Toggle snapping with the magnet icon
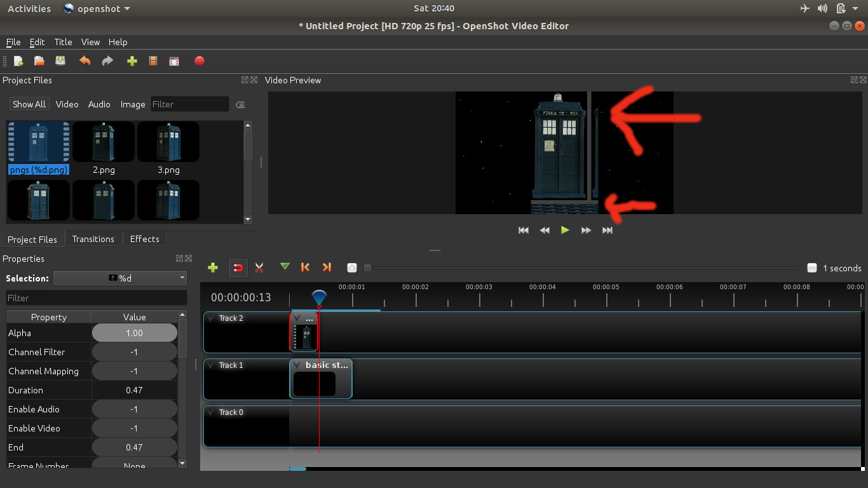Screen dimensions: 868x488 click(238, 268)
